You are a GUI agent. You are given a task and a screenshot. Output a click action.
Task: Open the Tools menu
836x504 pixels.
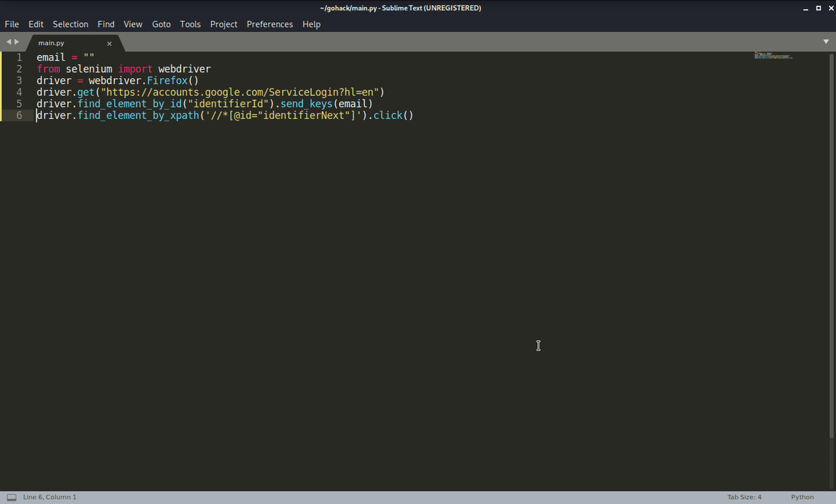pos(190,24)
